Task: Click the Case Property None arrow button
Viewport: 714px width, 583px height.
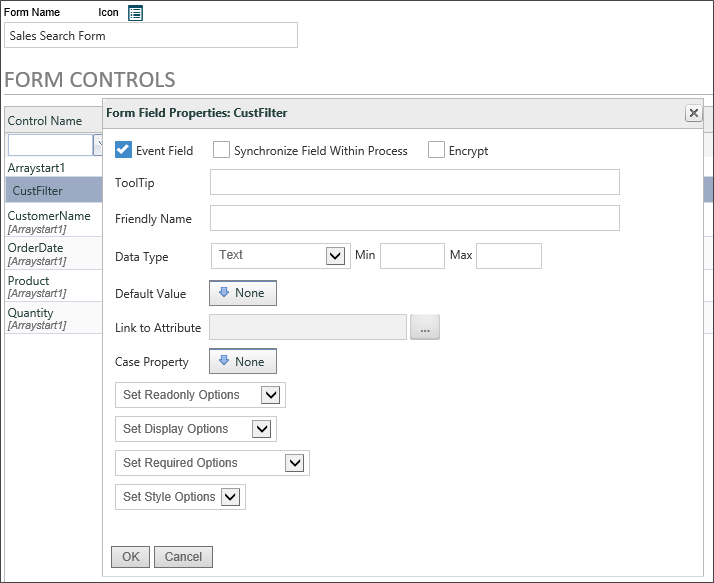Action: tap(243, 362)
